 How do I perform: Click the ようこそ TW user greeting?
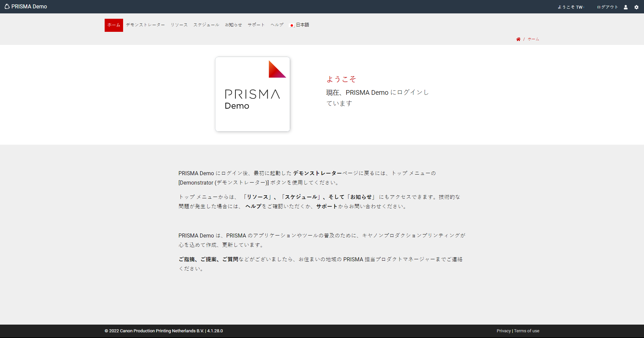click(x=571, y=7)
